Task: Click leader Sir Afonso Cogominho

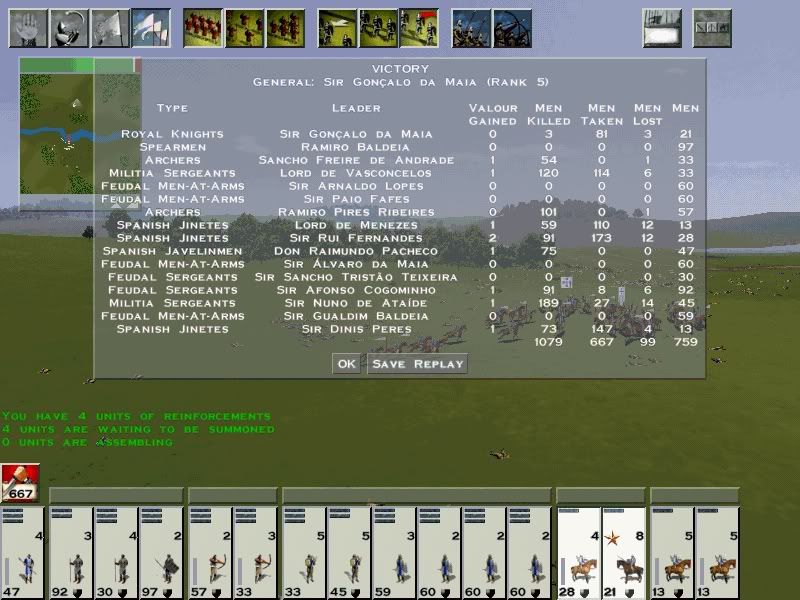Action: point(356,290)
